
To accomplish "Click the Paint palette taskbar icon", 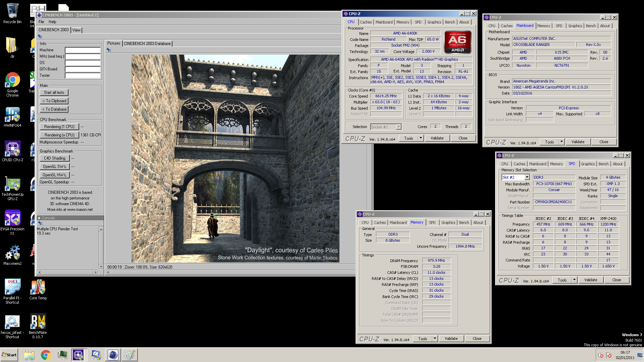I will [129, 355].
